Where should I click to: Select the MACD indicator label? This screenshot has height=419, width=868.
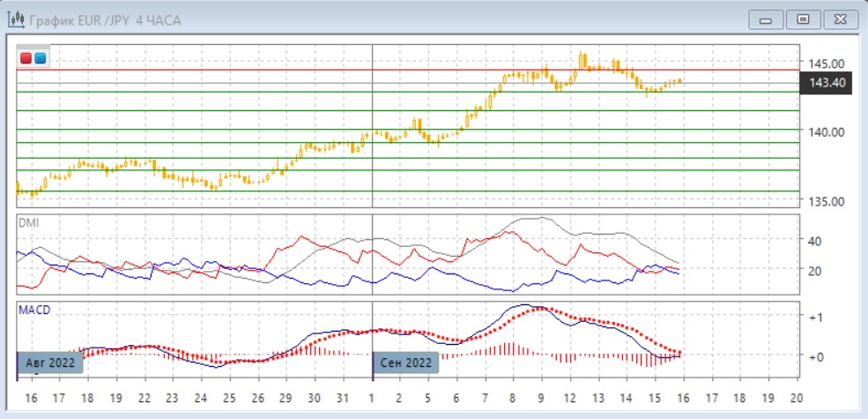tap(33, 311)
